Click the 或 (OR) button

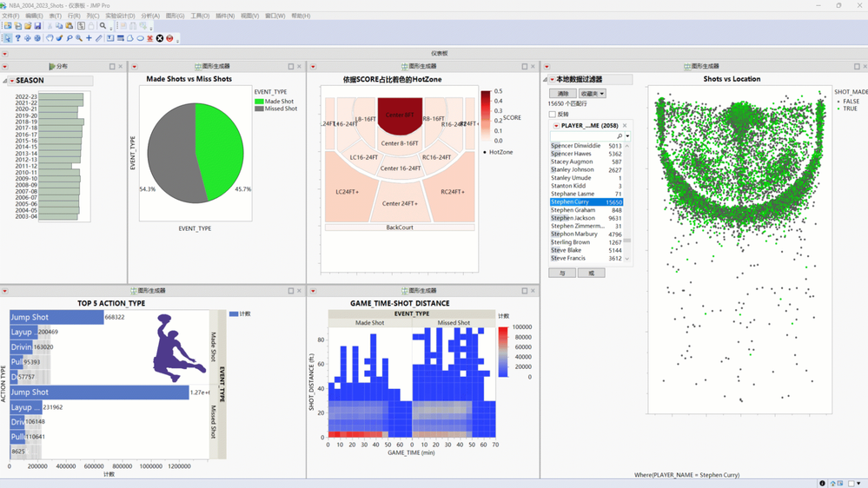591,273
